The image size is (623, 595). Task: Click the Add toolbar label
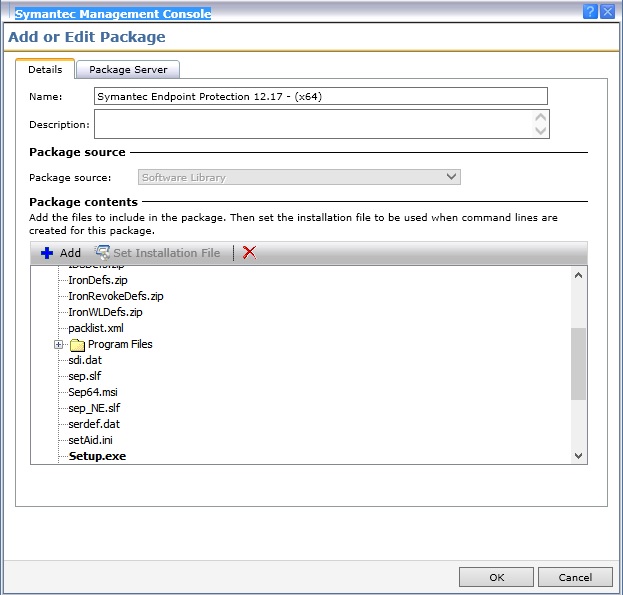click(70, 253)
